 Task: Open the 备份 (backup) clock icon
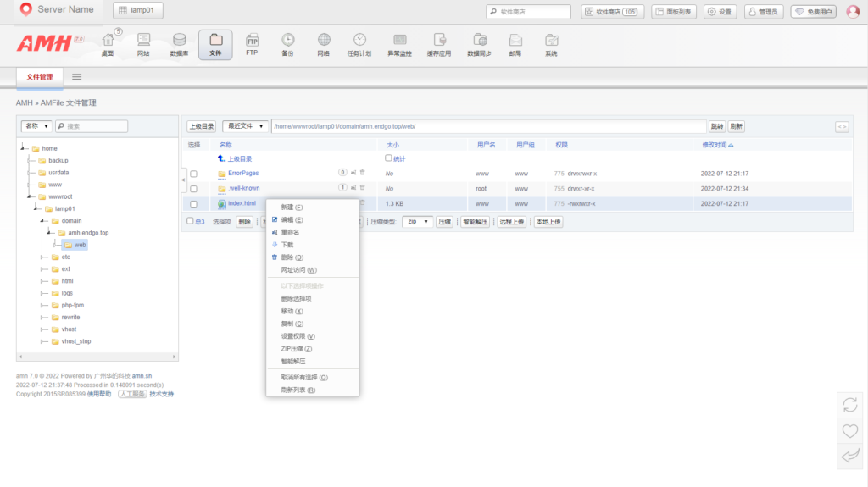click(288, 44)
